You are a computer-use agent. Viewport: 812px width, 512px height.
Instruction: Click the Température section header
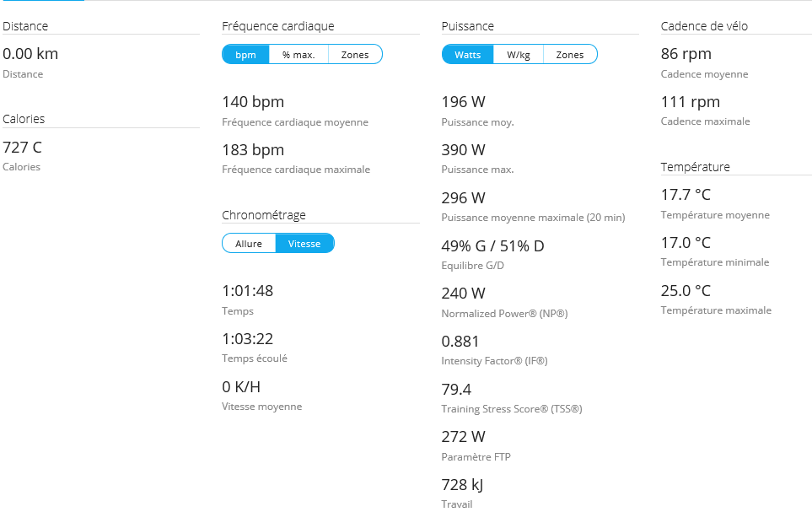point(695,167)
